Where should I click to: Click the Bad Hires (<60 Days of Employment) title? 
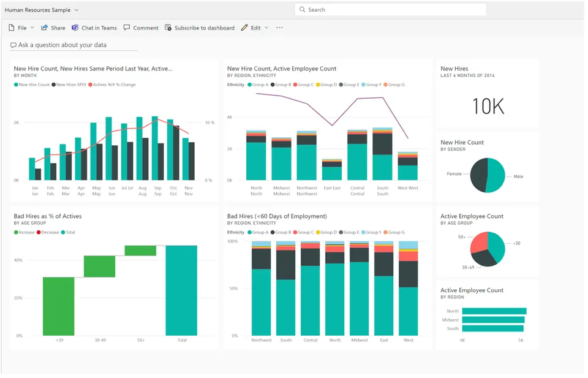tap(277, 216)
